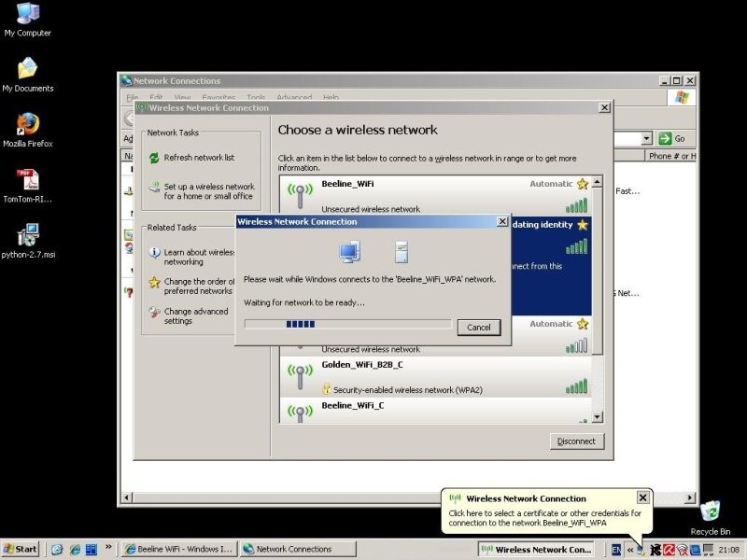Screen dimensions: 747x560
Task: Click the third quick launch icon
Action: [x=91, y=550]
